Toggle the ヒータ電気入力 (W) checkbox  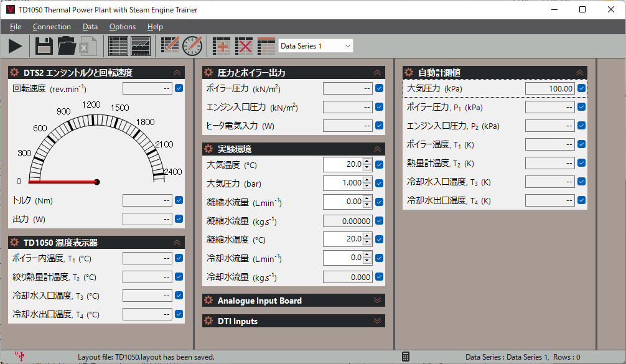click(380, 125)
